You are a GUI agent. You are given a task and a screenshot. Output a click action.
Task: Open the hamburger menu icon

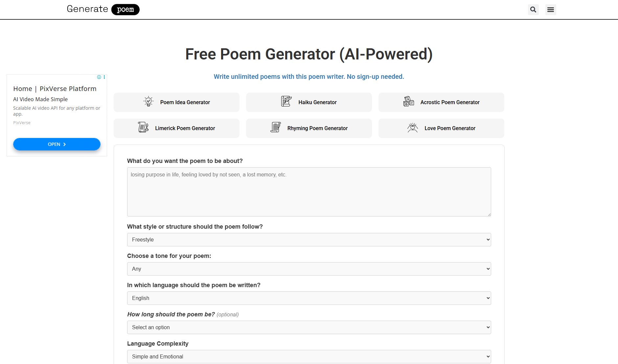551,10
